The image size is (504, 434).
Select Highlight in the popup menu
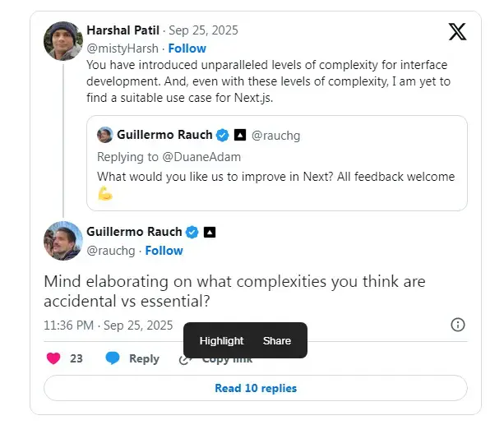221,340
